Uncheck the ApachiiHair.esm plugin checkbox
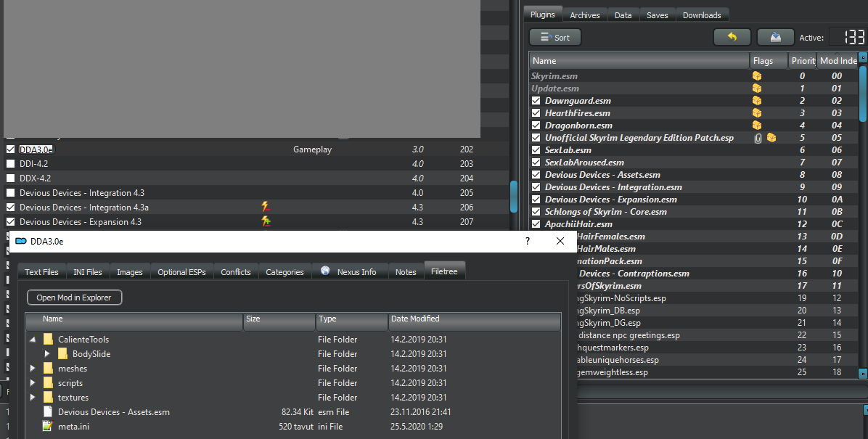Image resolution: width=868 pixels, height=439 pixels. point(536,223)
